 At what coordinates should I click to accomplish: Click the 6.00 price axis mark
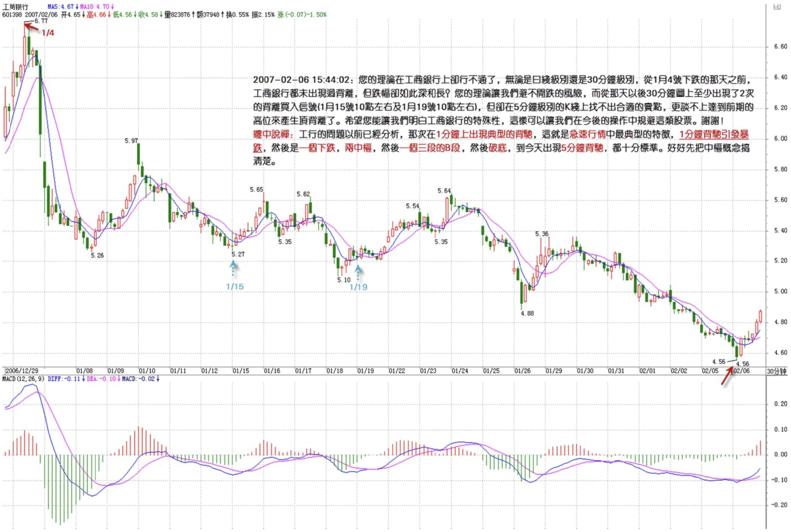(780, 138)
